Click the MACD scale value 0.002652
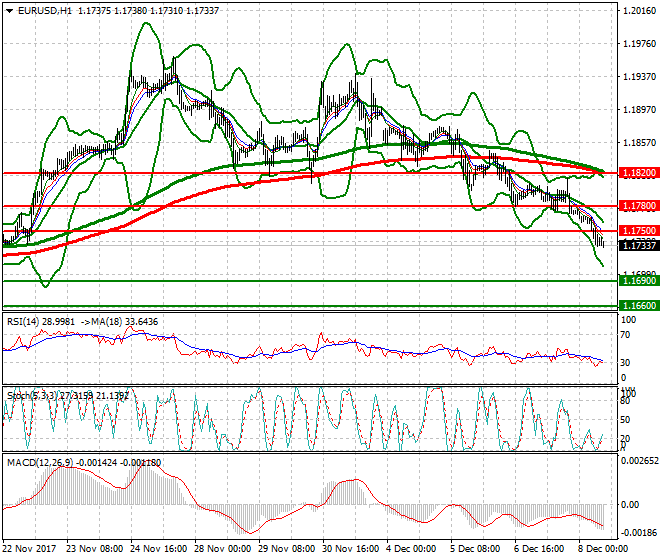Viewport: 660px width, 560px height. pyautogui.click(x=640, y=461)
